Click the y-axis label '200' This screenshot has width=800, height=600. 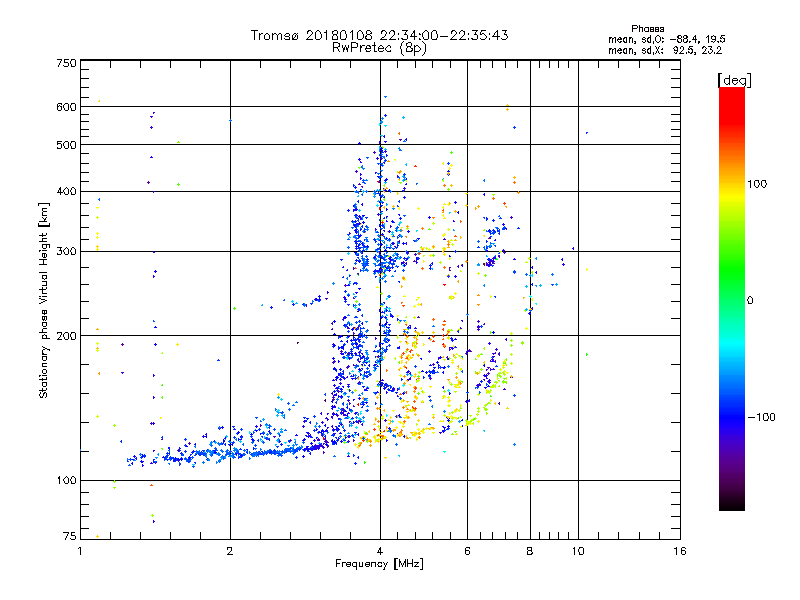click(x=66, y=336)
